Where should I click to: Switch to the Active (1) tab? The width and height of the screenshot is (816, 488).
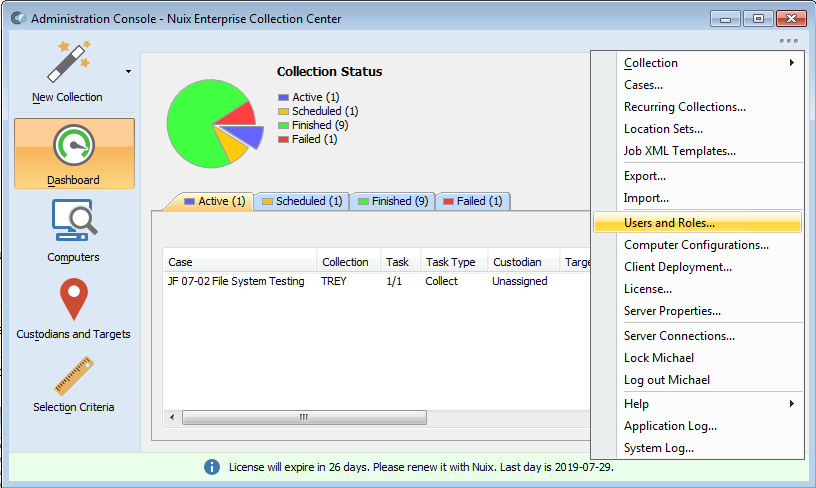(215, 201)
